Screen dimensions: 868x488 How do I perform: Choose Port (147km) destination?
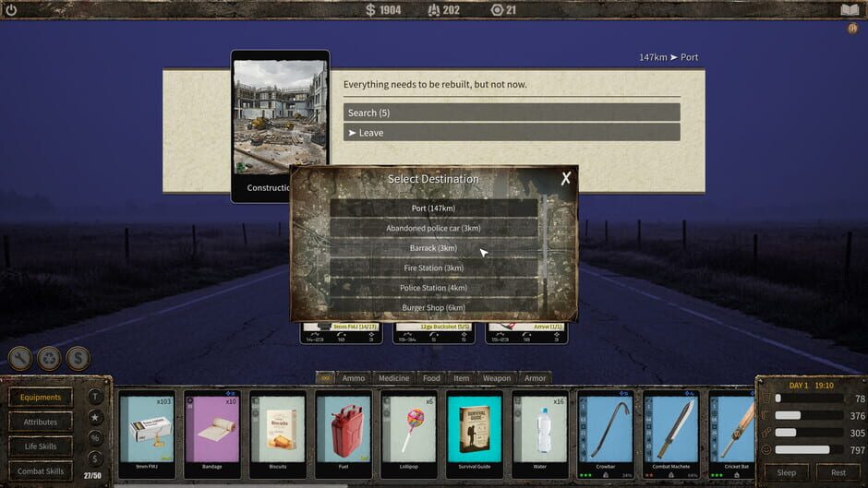click(x=433, y=208)
